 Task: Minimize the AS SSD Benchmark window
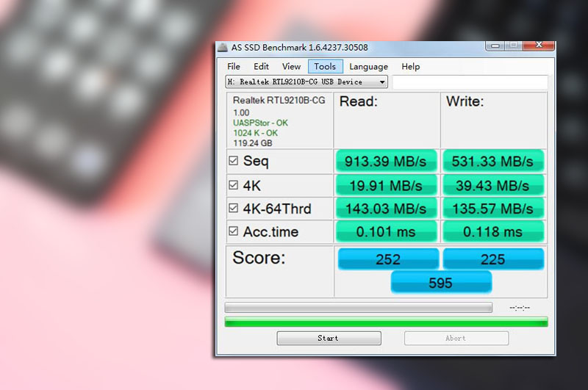point(495,46)
